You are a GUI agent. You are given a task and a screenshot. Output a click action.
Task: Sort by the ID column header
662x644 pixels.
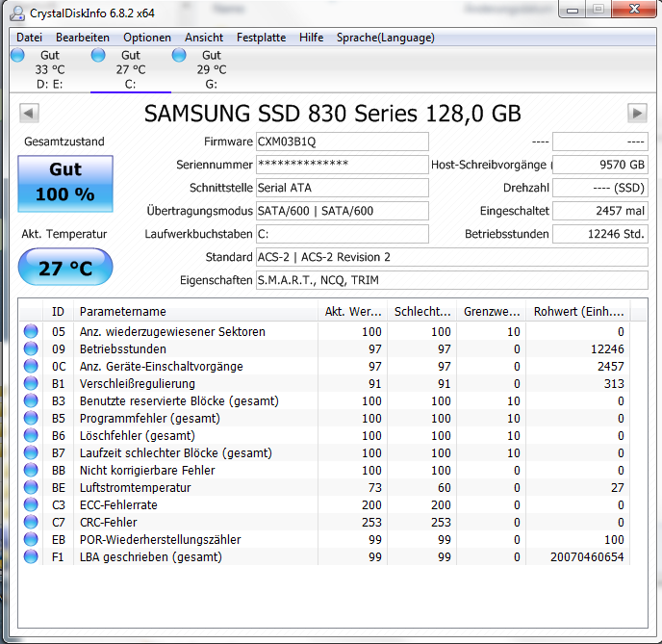tap(58, 312)
